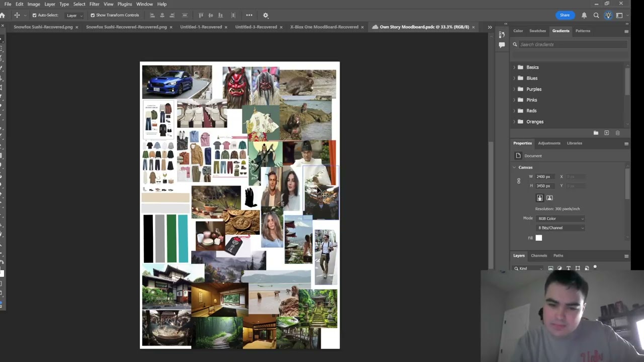Viewport: 644px width, 362px height.
Task: Click the link width and height chain icon
Action: [x=519, y=181]
